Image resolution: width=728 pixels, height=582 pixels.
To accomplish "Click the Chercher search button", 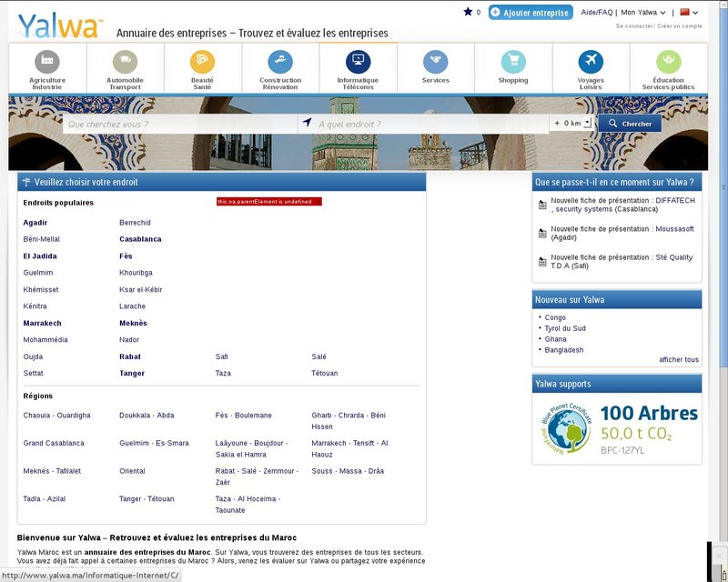I will coord(630,124).
